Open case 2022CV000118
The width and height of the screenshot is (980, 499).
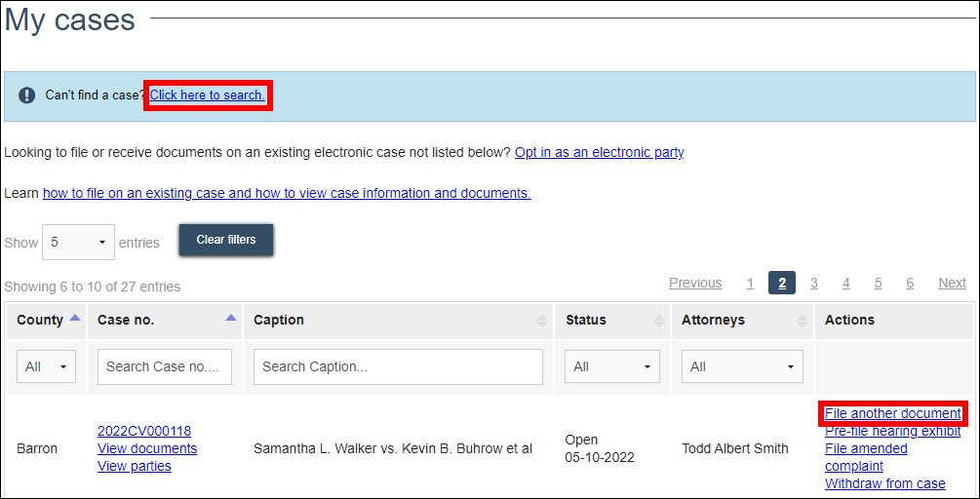point(144,432)
